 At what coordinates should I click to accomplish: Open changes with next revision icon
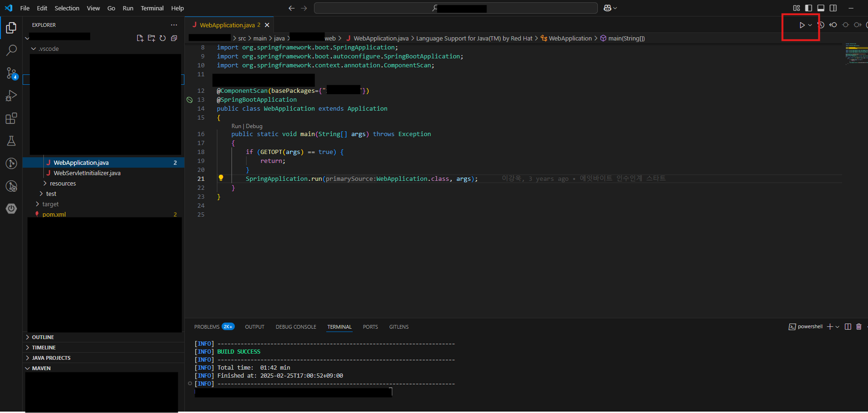(x=858, y=25)
